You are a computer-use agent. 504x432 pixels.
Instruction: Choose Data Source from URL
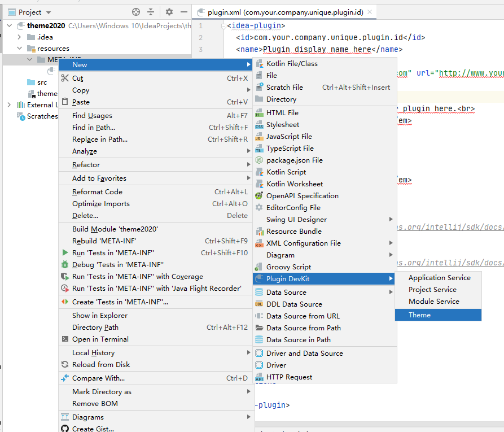point(325,316)
